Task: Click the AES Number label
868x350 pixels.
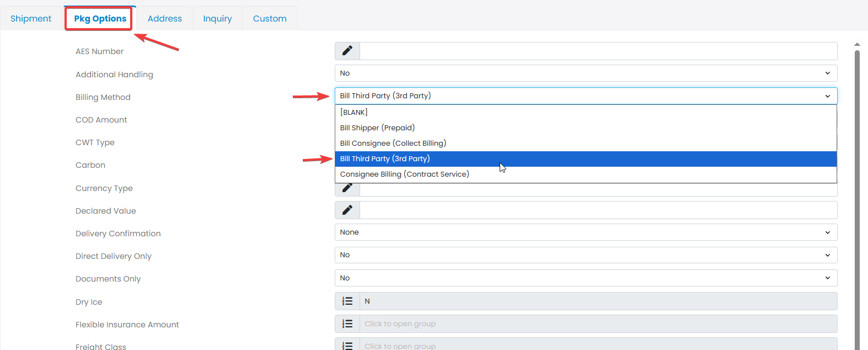Action: pyautogui.click(x=99, y=51)
